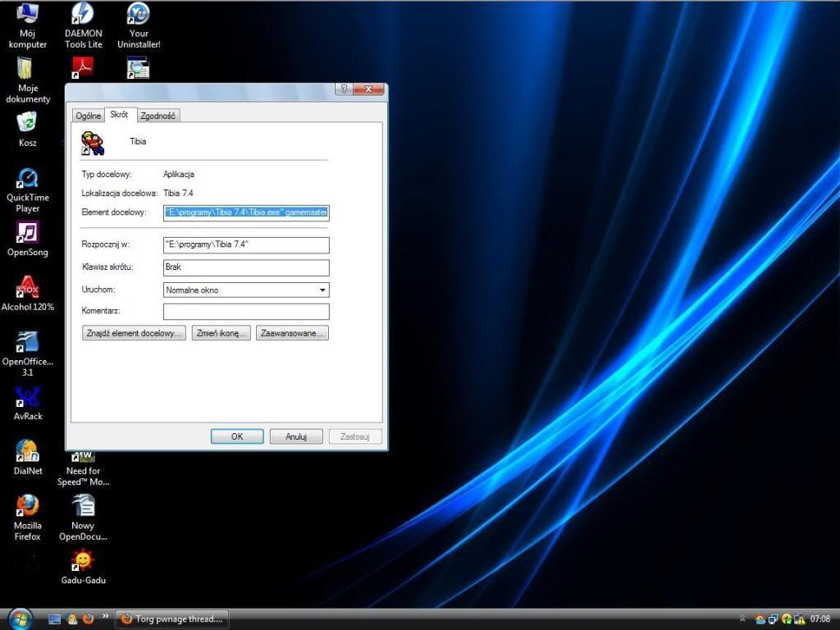
Task: Click the Firefox quick launch icon
Action: click(x=89, y=619)
